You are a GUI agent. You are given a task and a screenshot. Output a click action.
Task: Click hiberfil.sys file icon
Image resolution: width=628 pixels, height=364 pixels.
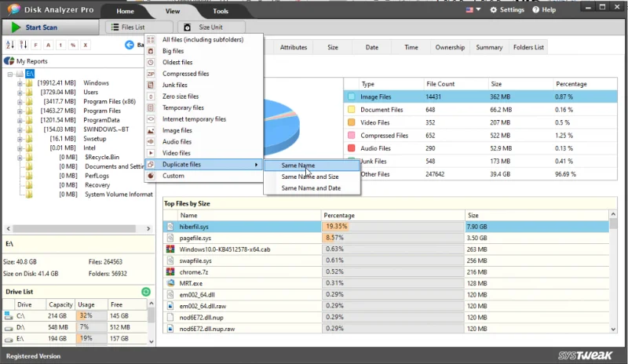[170, 227]
